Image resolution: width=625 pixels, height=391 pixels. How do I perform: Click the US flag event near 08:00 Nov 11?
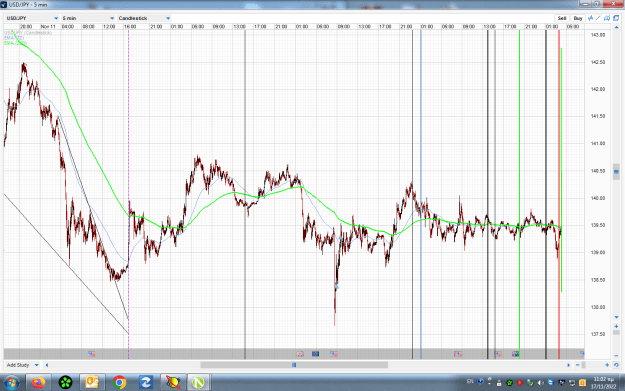(92, 354)
